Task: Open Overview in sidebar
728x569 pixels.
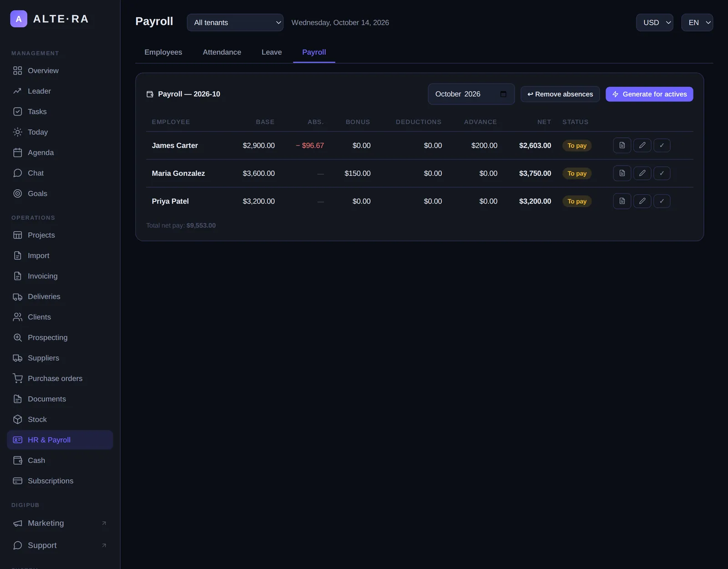Action: click(x=60, y=71)
